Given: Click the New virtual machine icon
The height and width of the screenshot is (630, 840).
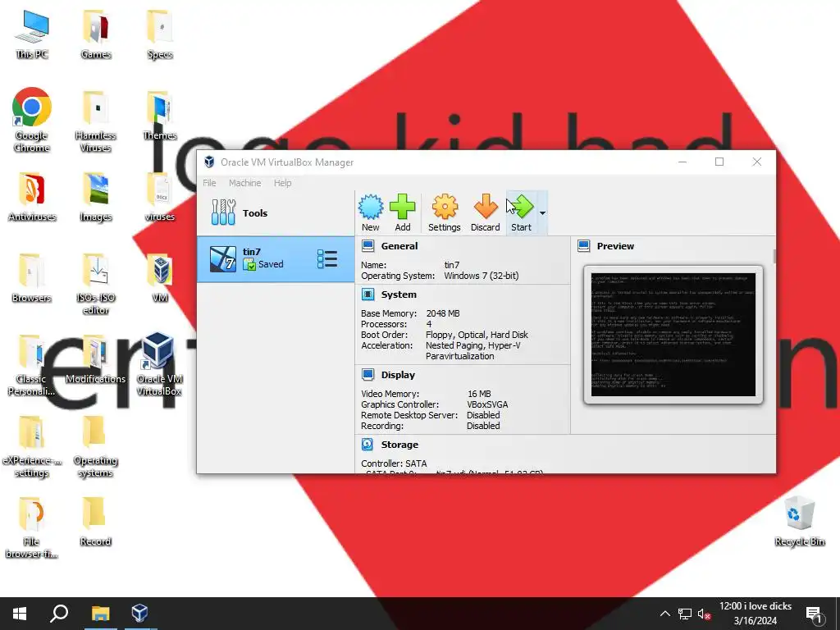Looking at the screenshot, I should [370, 212].
